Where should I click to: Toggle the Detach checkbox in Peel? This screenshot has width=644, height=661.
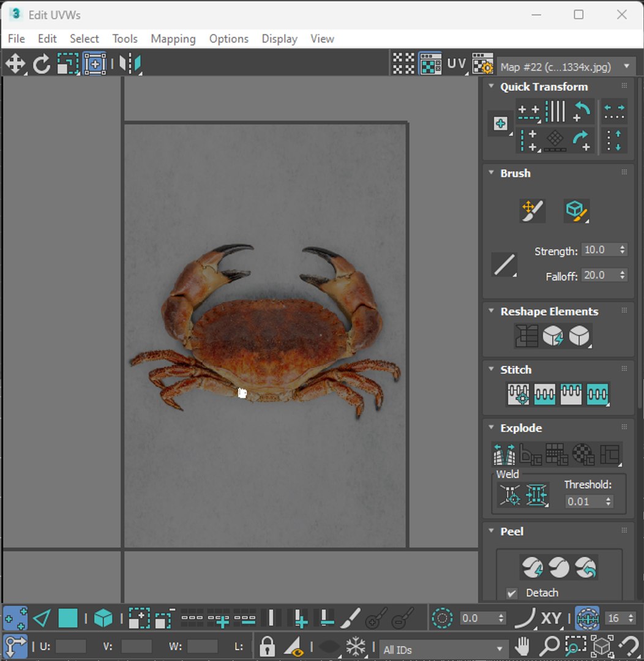(x=512, y=593)
